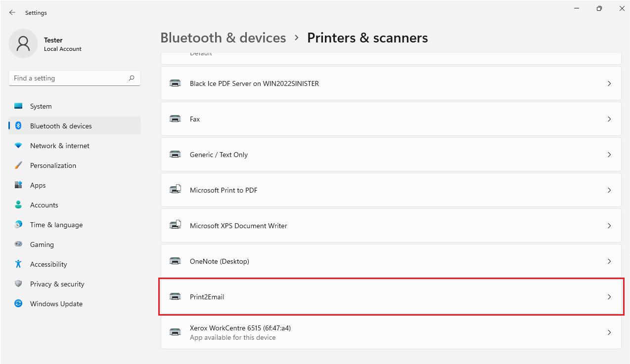
Task: Open the Windows Update page
Action: pyautogui.click(x=75, y=304)
